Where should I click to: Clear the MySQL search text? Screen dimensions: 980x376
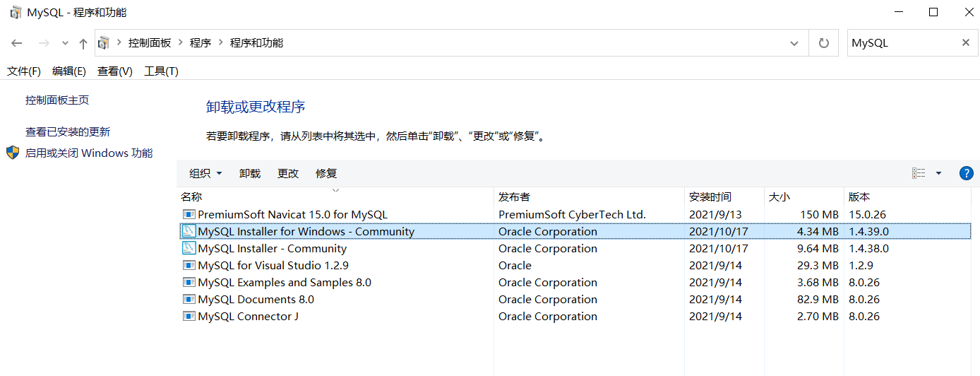(x=966, y=43)
